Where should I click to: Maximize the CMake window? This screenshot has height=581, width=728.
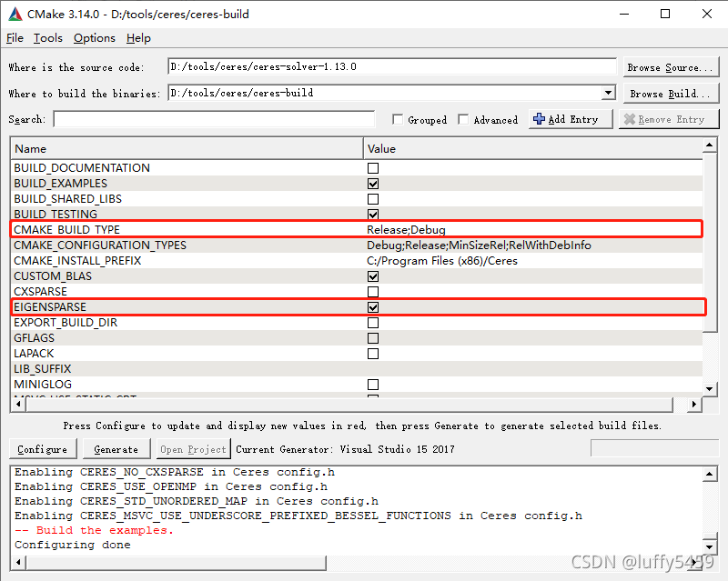click(x=665, y=14)
